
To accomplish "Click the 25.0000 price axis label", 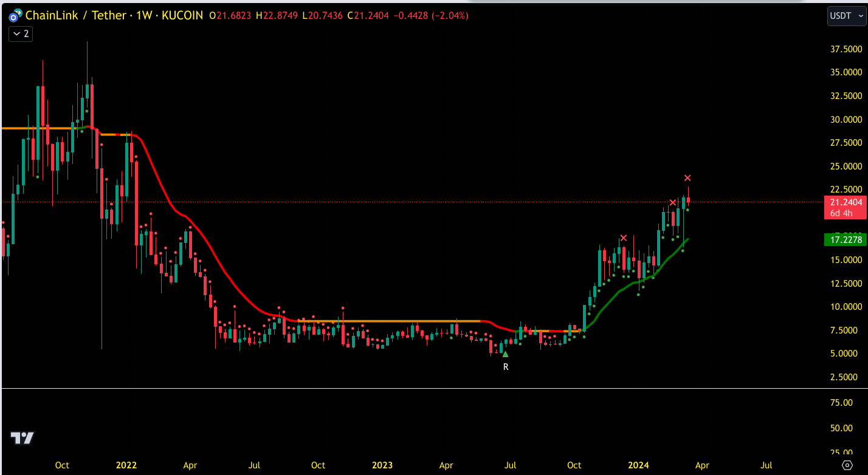I will pos(846,166).
